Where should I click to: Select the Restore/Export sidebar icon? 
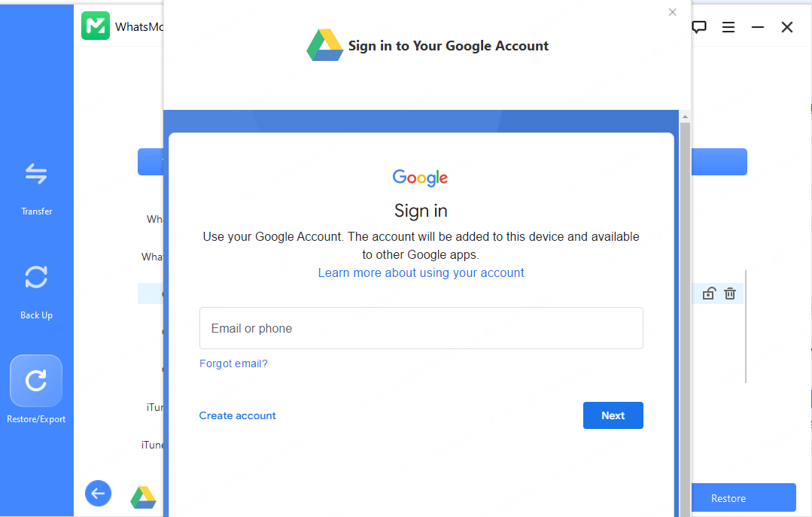tap(36, 381)
